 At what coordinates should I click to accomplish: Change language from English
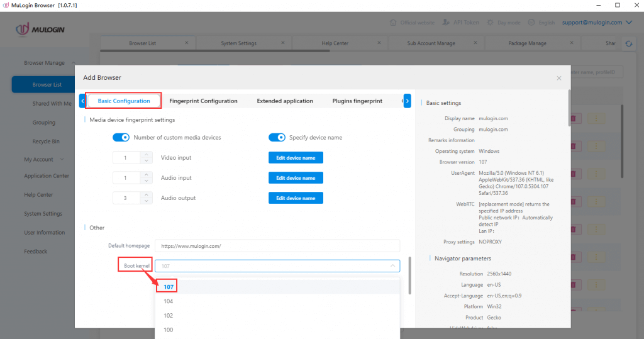[541, 23]
